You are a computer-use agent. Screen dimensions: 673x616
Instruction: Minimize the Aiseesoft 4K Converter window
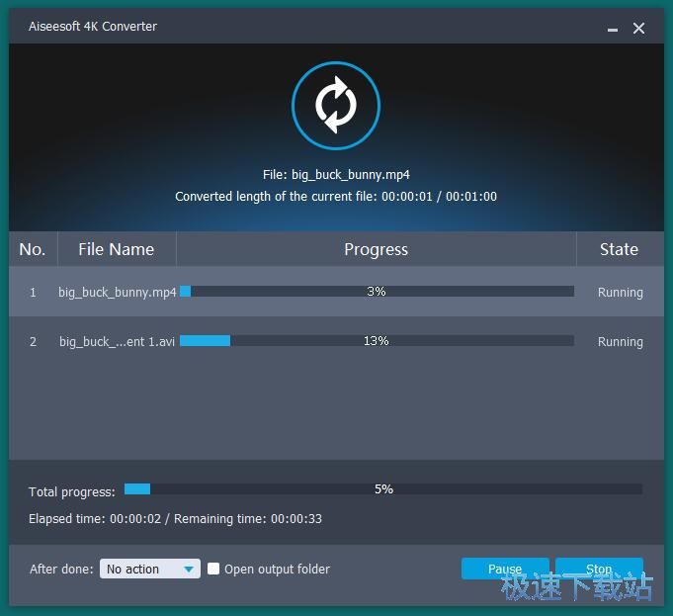(613, 29)
